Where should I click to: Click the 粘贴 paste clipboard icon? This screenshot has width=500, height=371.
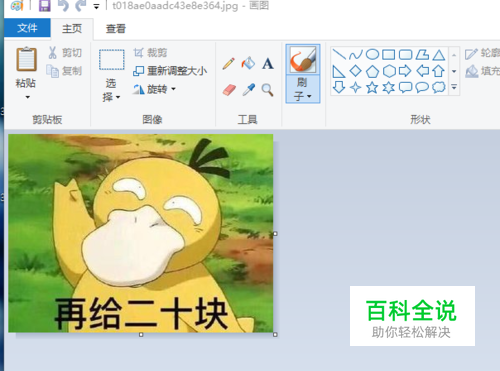pos(26,59)
